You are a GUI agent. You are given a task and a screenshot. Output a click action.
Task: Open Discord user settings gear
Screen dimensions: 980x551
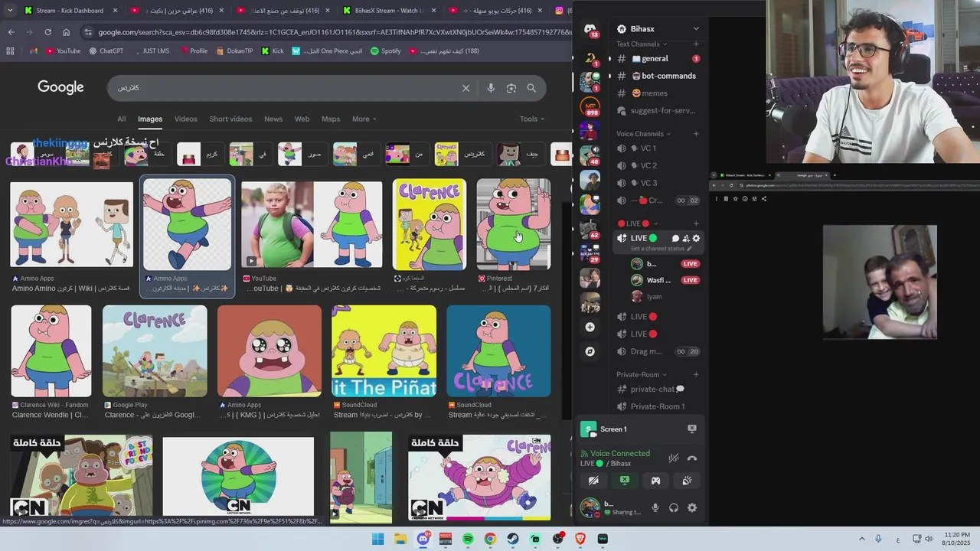point(692,508)
